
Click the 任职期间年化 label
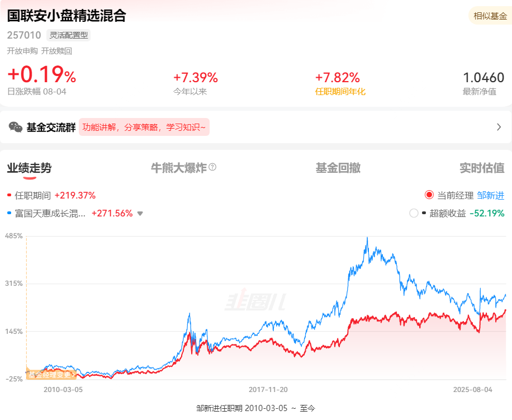(340, 92)
